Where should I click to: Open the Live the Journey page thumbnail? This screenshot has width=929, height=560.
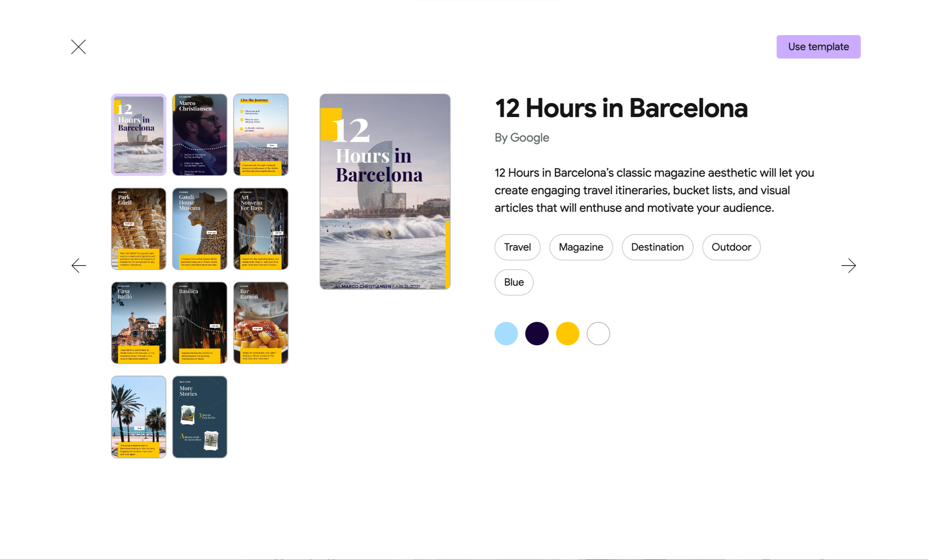click(x=261, y=135)
